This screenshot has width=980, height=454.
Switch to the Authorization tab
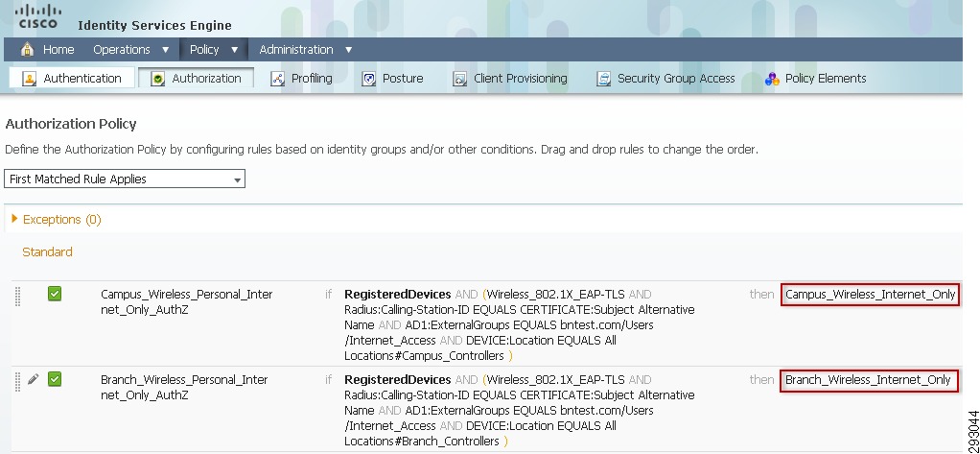pos(196,78)
